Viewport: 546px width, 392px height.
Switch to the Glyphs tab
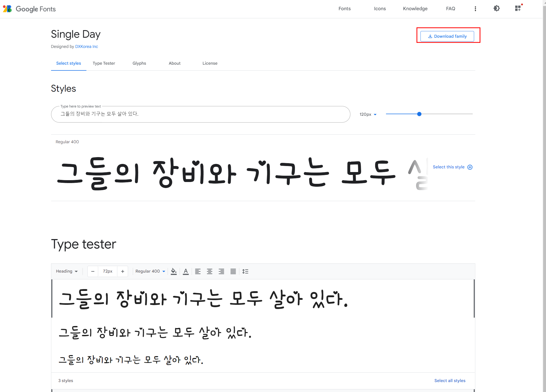pos(139,63)
